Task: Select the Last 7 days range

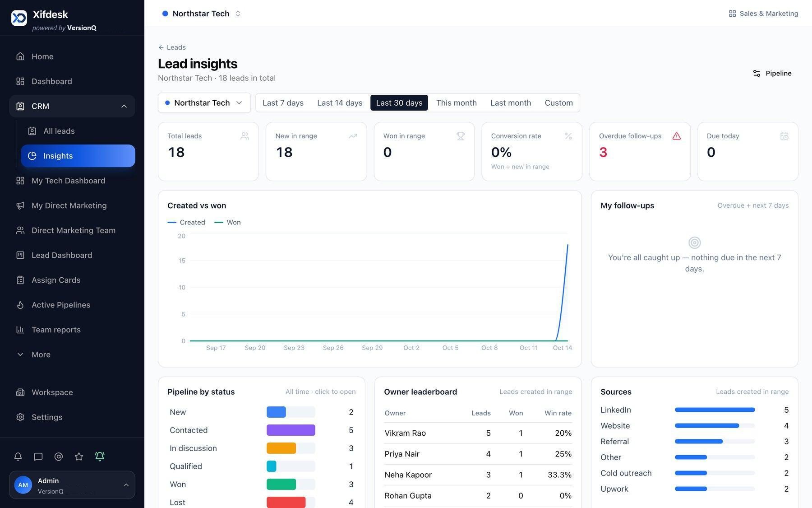Action: point(283,103)
